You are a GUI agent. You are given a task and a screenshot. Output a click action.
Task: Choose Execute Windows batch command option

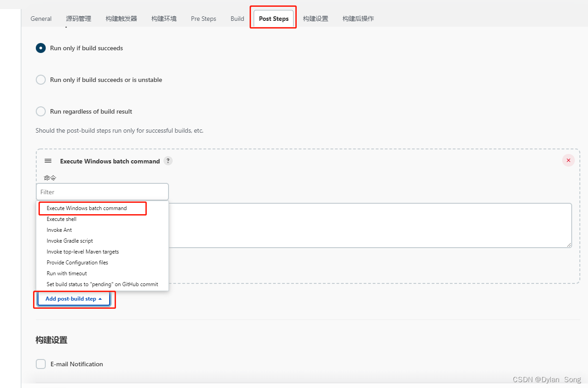102,208
